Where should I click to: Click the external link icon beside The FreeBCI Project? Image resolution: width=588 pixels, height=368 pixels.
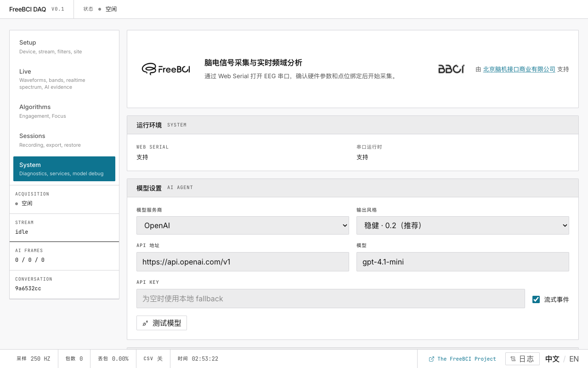pos(431,359)
